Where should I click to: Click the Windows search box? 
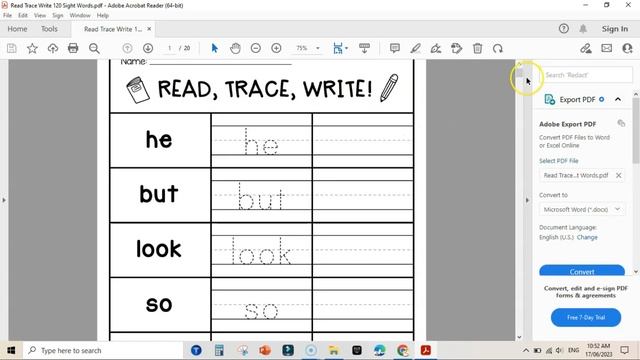(x=102, y=350)
